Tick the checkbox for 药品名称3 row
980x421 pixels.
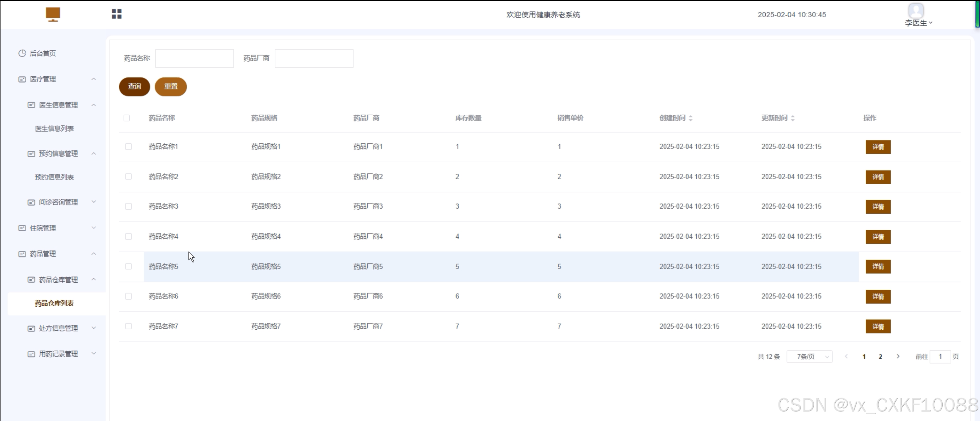pos(128,206)
